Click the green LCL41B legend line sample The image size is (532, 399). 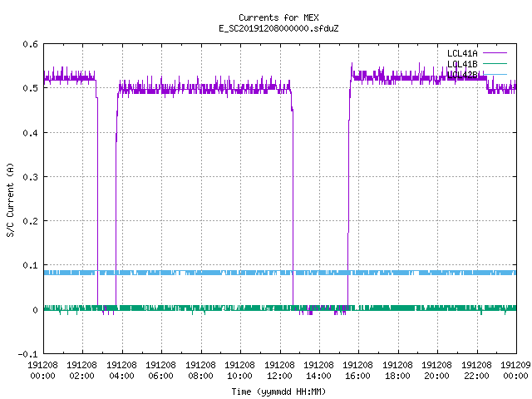(495, 63)
